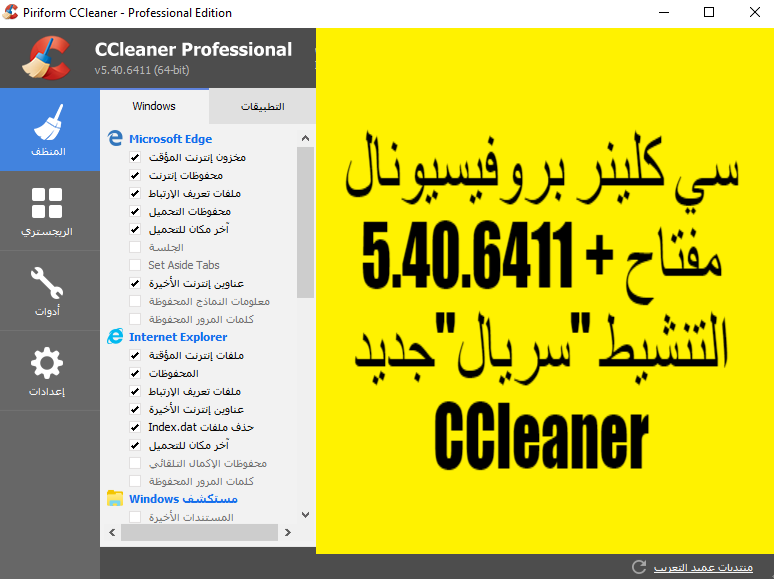Screen dimensions: 774x579
Task: Uncheck Edge آخر مكان للتحميل checkbox
Action: (x=135, y=229)
